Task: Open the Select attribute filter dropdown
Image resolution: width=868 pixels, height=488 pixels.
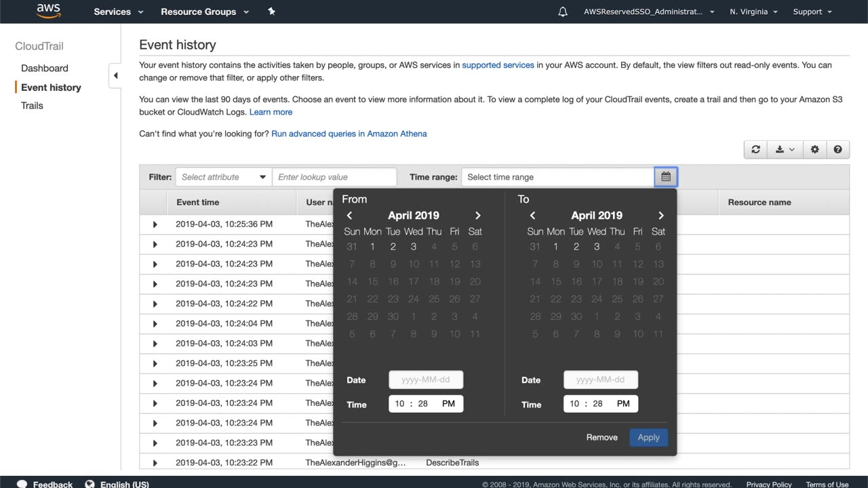Action: point(224,177)
